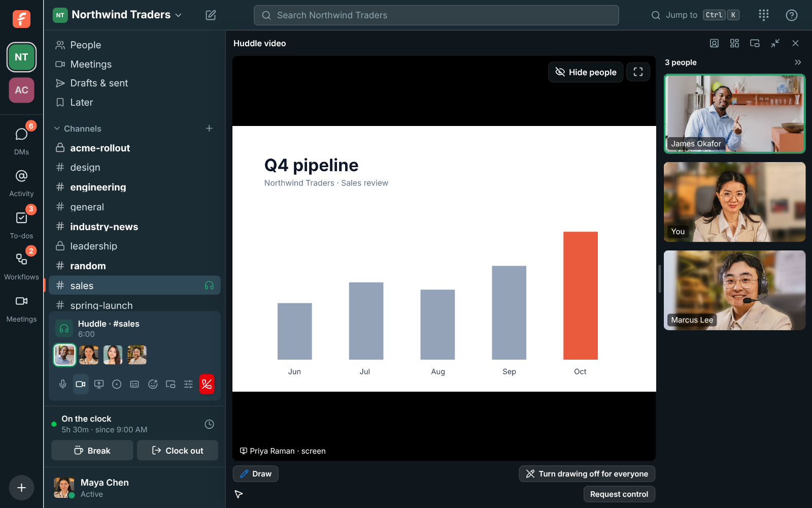812x508 pixels.
Task: Focus the Search Northwind Traders field
Action: (x=436, y=15)
